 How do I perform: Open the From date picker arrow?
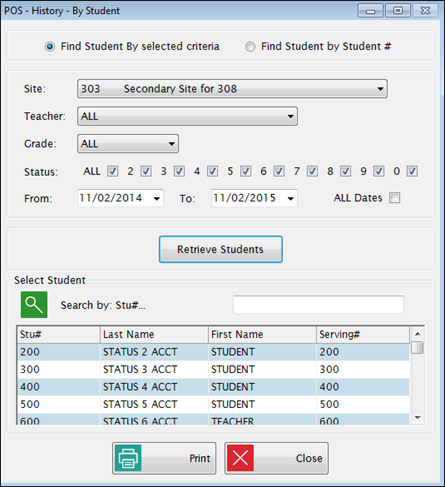pos(157,199)
